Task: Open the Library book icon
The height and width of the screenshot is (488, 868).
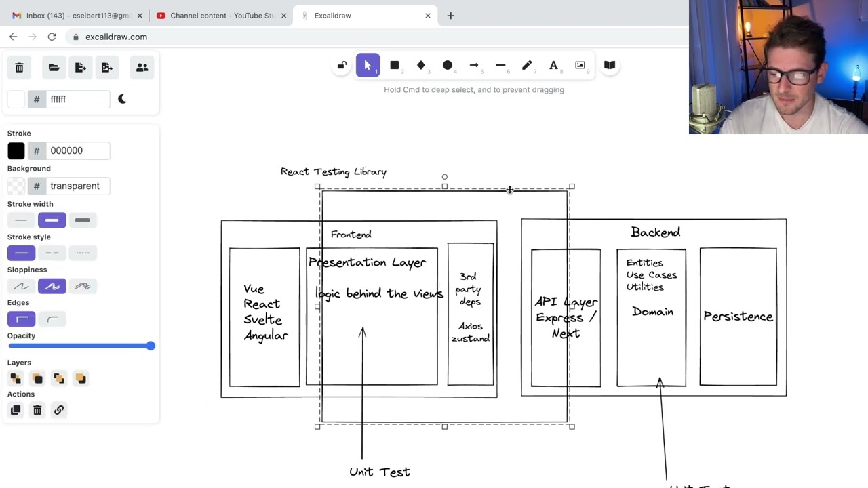Action: coord(610,66)
